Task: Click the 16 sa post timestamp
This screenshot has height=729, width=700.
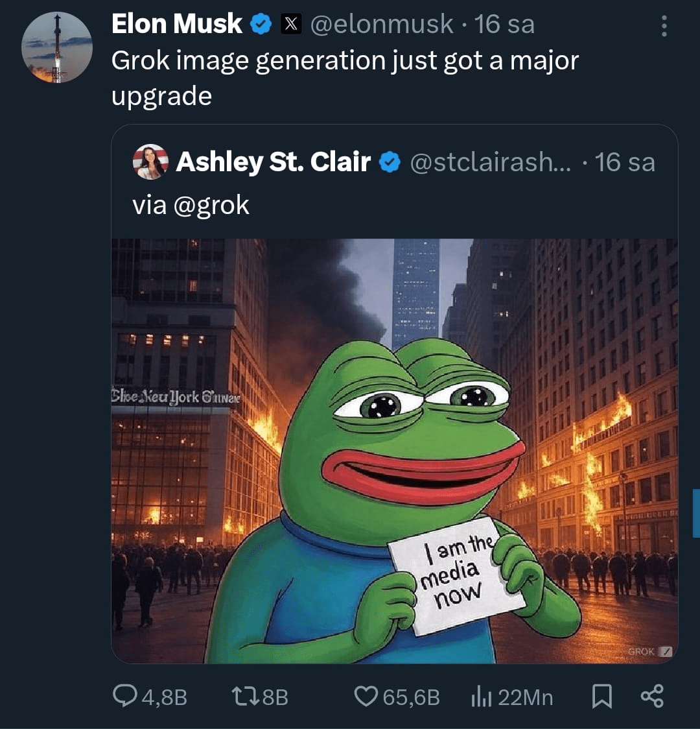Action: [505, 25]
